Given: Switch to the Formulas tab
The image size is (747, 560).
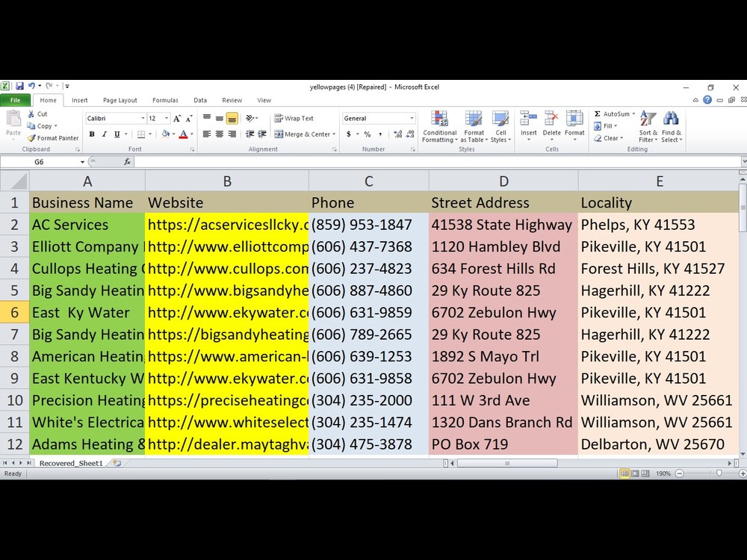Looking at the screenshot, I should (x=165, y=100).
